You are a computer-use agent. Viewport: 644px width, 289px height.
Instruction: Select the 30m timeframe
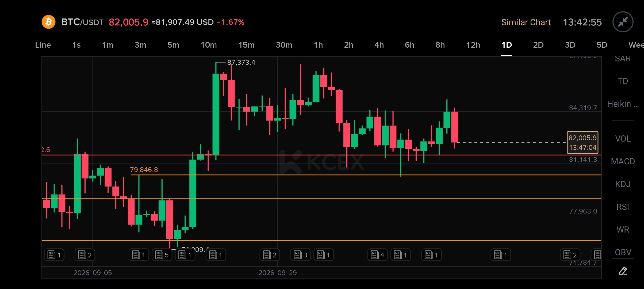284,45
